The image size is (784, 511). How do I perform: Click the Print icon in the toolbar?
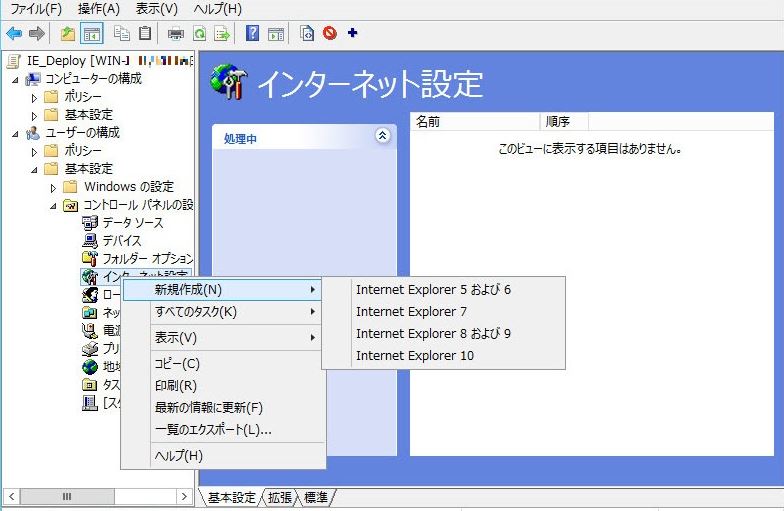pyautogui.click(x=176, y=33)
